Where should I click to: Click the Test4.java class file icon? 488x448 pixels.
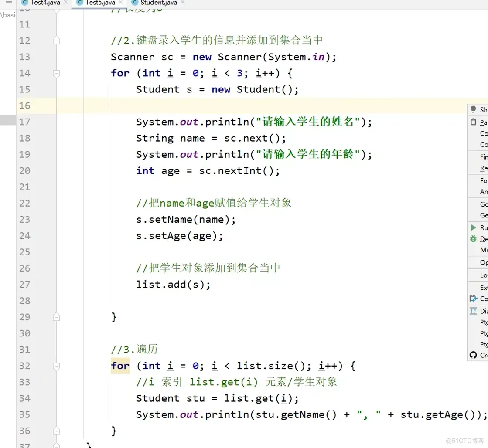[25, 3]
